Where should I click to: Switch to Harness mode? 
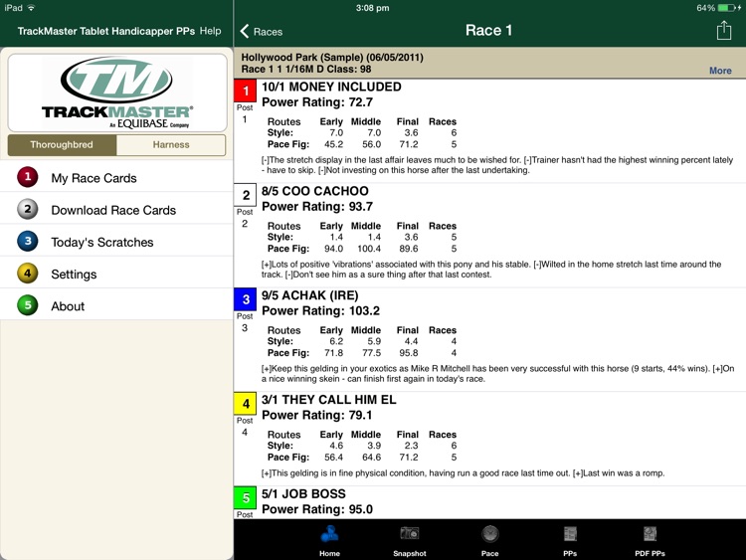[x=171, y=144]
